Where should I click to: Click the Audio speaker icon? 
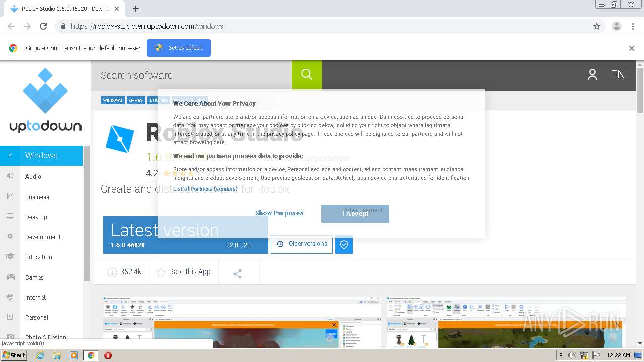click(10, 176)
